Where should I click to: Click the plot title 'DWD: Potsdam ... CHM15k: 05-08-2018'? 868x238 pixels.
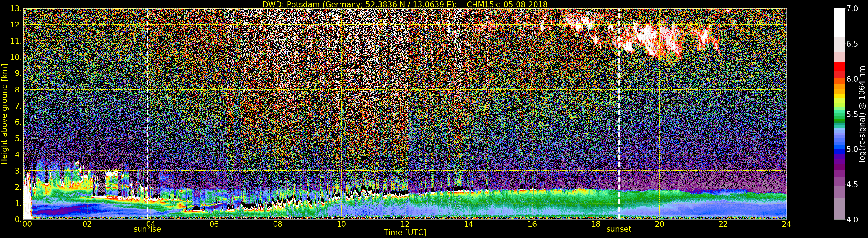click(x=405, y=4)
